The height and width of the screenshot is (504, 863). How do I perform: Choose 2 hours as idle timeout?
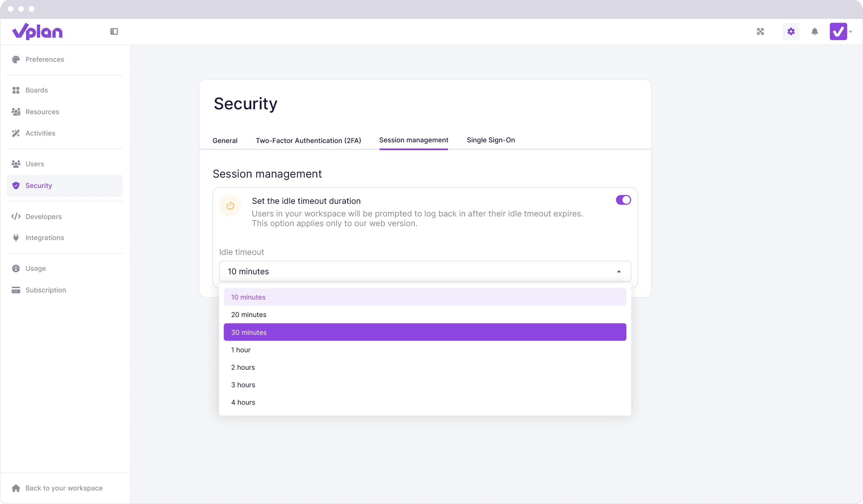tap(242, 367)
